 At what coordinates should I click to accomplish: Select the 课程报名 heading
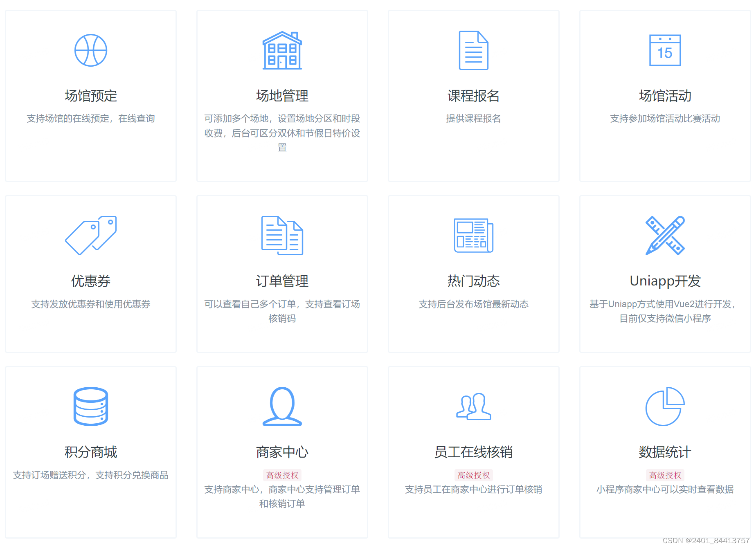[x=474, y=96]
